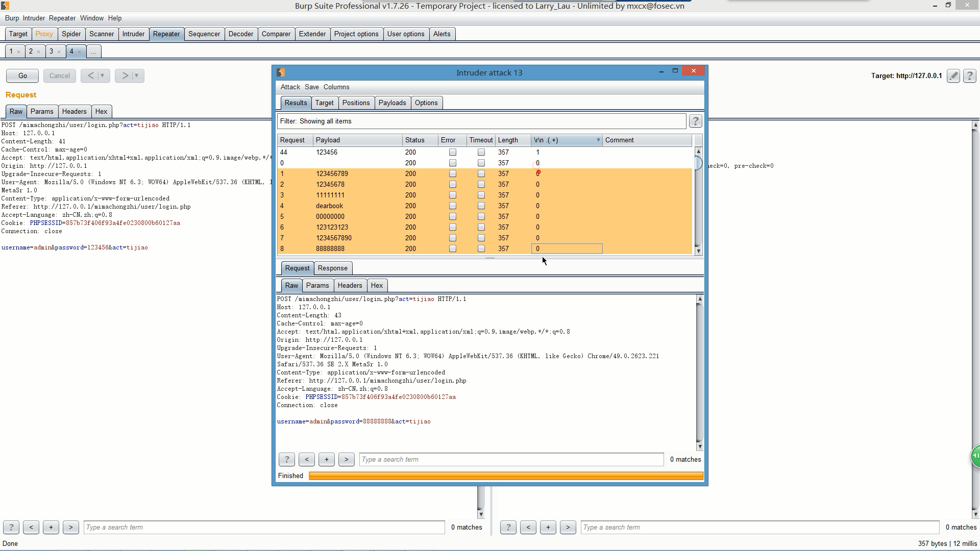
Task: Open Repeater help question mark icon
Action: tap(969, 76)
